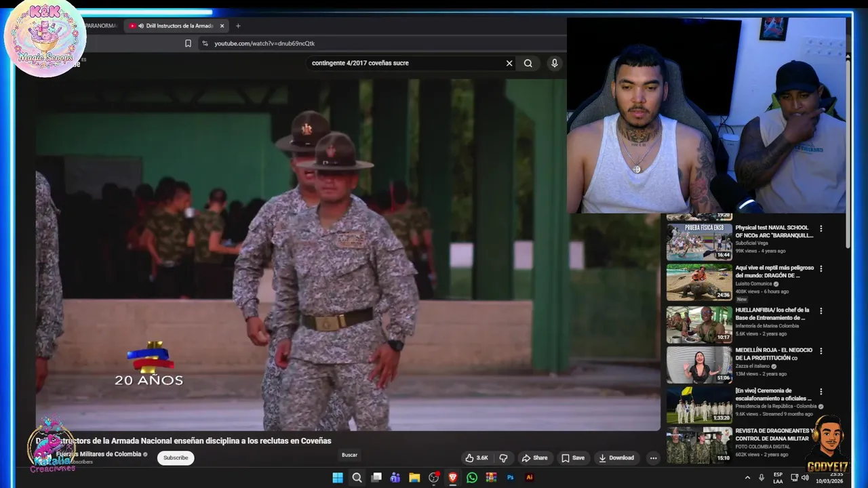
Task: Open options for Aquí vive el reptil video
Action: pos(821,269)
